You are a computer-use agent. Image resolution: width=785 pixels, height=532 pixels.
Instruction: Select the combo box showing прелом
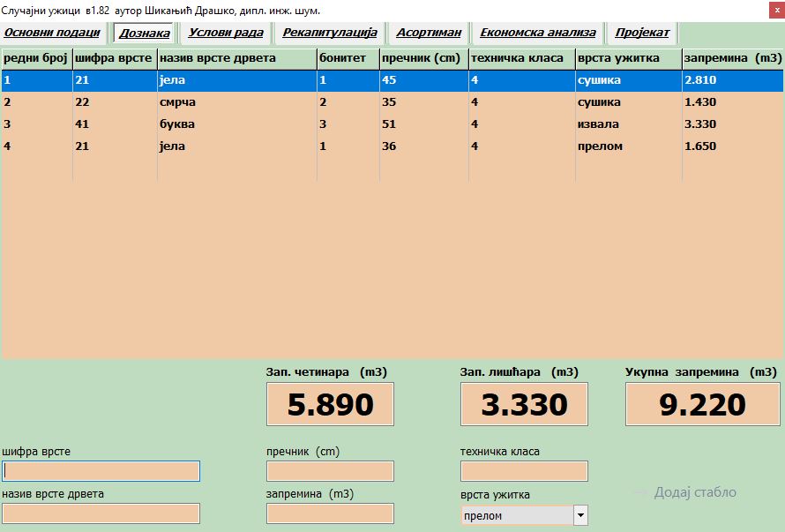coord(524,515)
